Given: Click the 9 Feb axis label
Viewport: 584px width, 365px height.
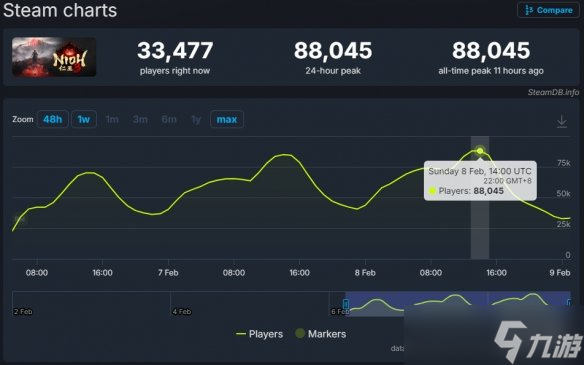Looking at the screenshot, I should click(560, 273).
